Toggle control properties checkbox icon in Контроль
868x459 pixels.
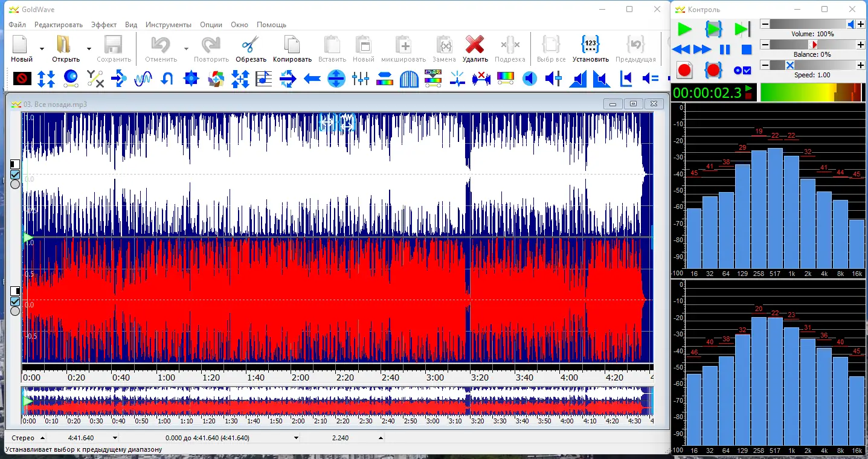coord(742,70)
